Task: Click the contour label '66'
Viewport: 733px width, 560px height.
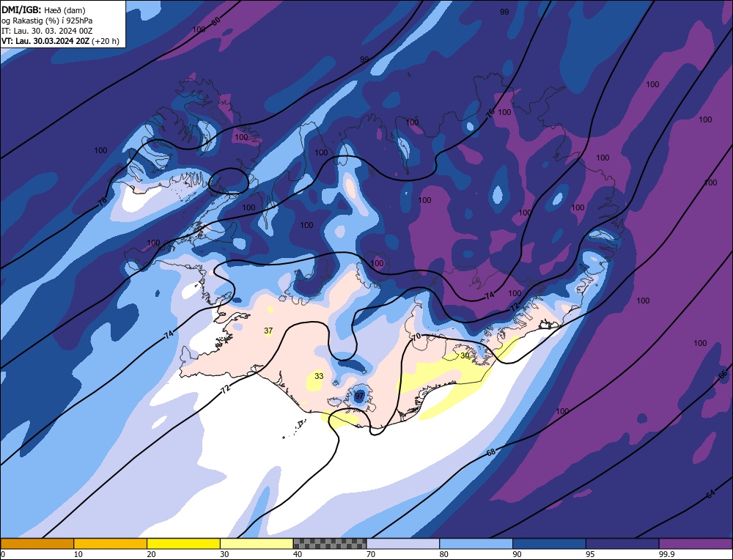Action: coord(723,375)
